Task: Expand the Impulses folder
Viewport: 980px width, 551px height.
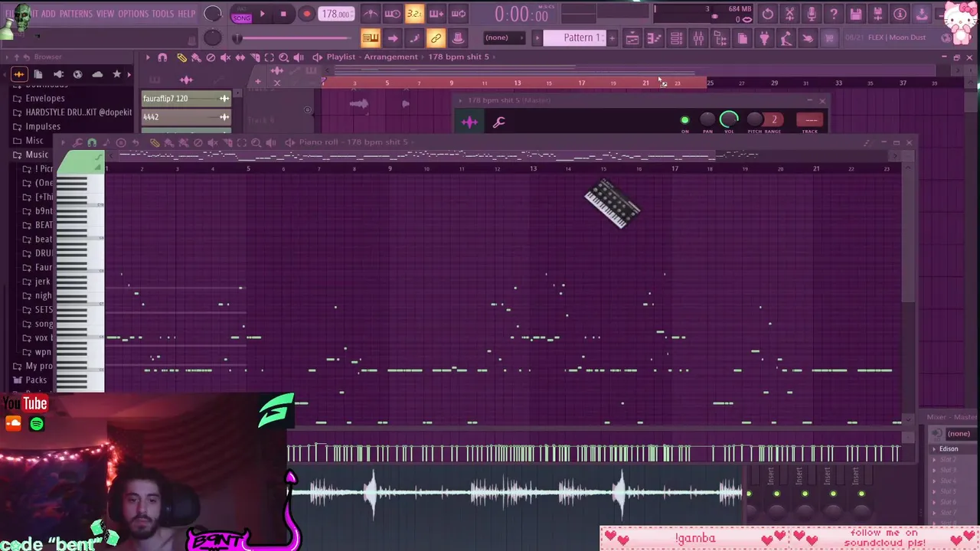Action: tap(42, 126)
